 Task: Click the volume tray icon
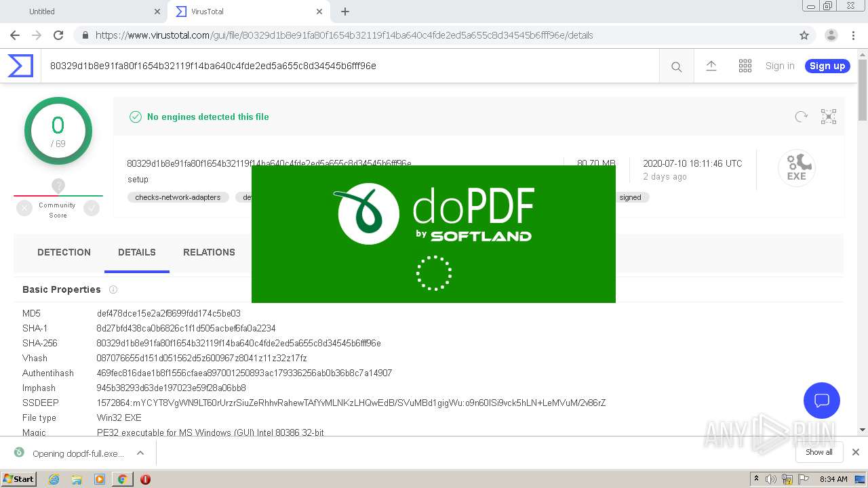(771, 479)
